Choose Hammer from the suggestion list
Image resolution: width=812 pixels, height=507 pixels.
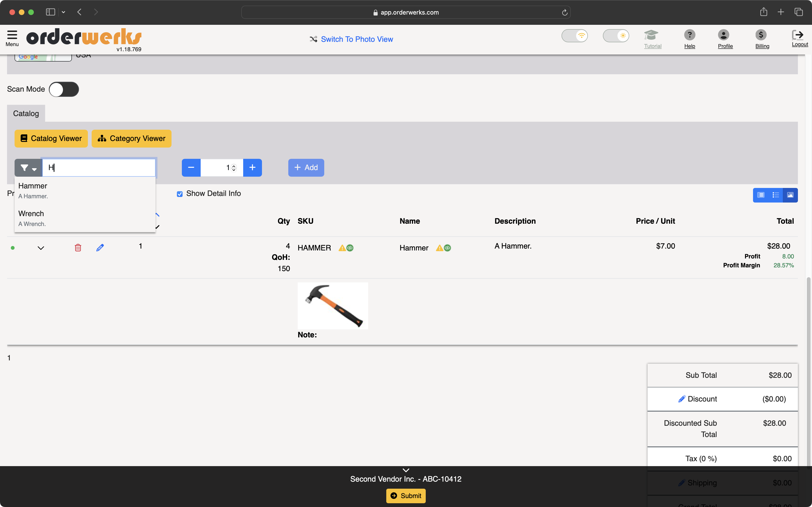coord(85,191)
